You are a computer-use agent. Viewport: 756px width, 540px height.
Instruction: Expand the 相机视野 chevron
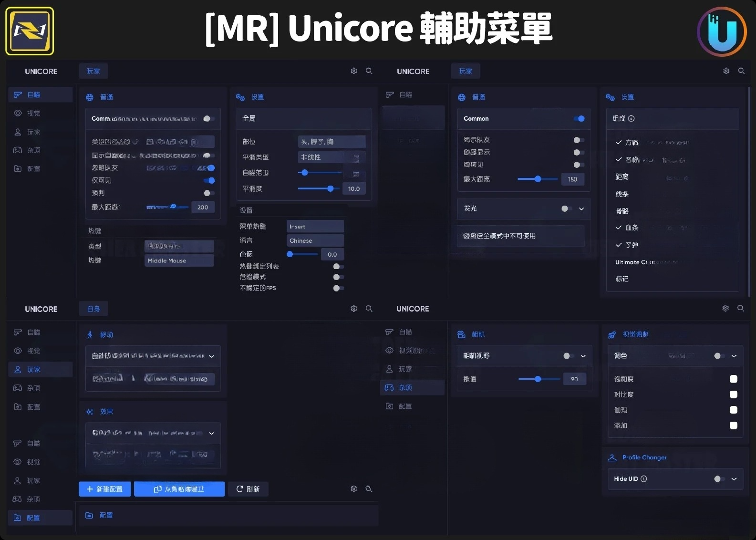pyautogui.click(x=583, y=356)
